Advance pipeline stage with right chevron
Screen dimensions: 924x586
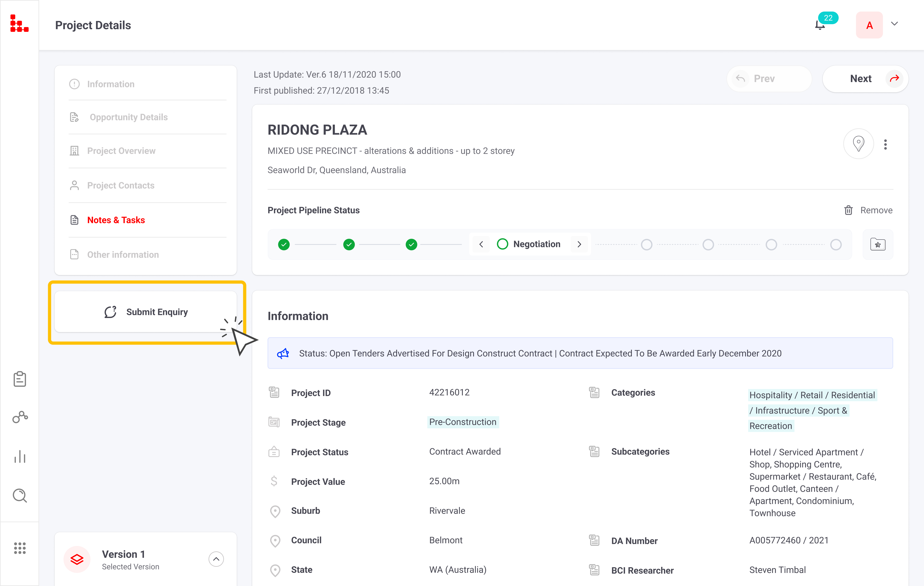(x=579, y=244)
